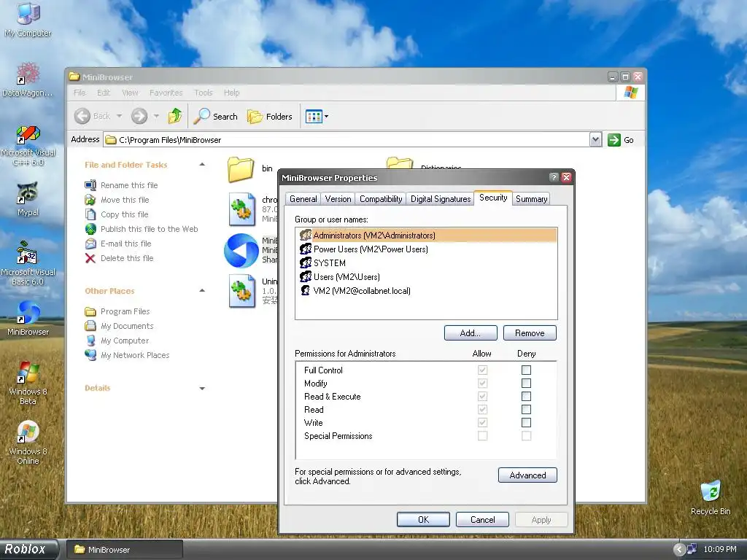This screenshot has height=560, width=747.
Task: Open Advanced permission settings
Action: click(527, 475)
